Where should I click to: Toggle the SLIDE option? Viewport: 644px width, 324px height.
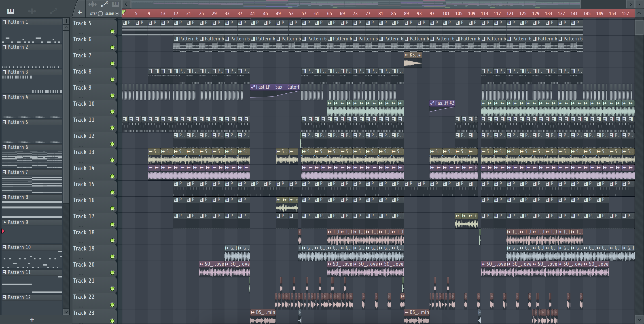click(x=117, y=13)
